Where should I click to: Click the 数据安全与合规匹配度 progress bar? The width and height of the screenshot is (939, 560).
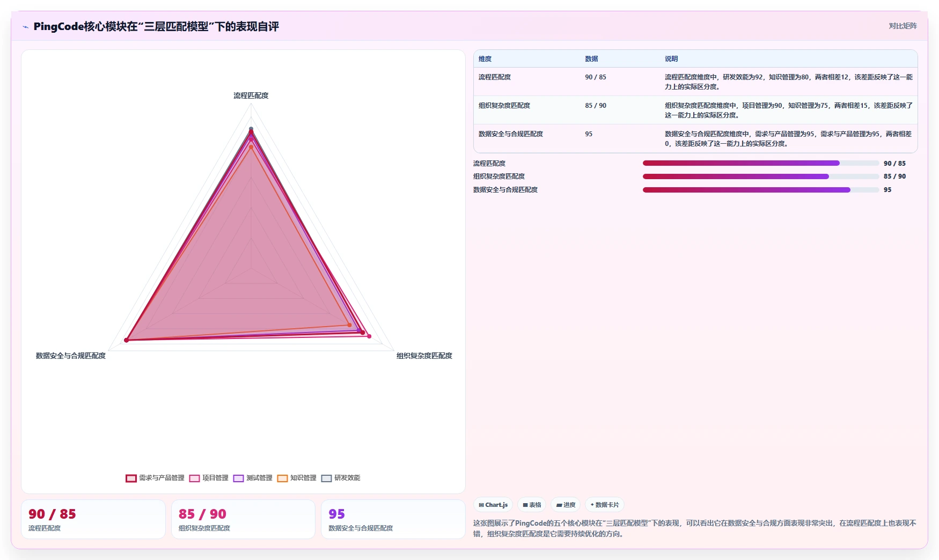(x=761, y=190)
